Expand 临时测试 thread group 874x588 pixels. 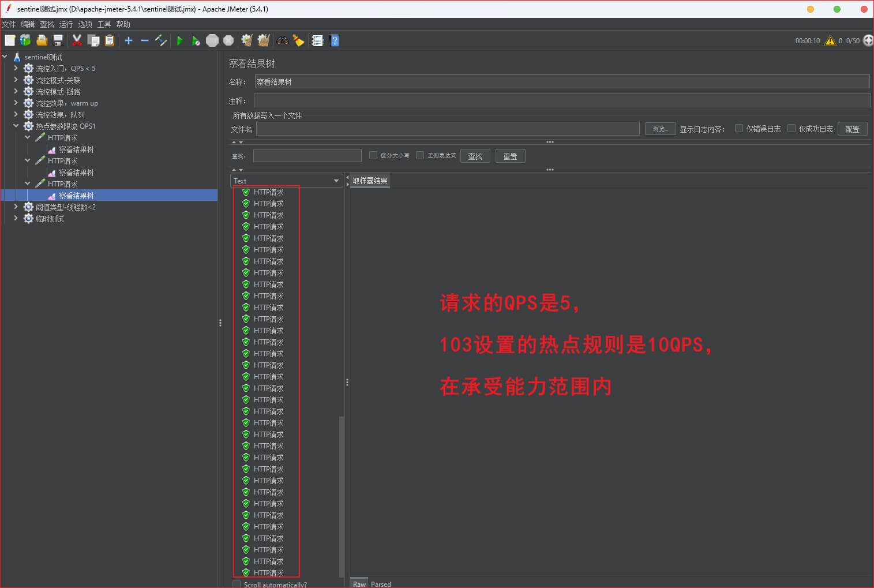pyautogui.click(x=16, y=218)
